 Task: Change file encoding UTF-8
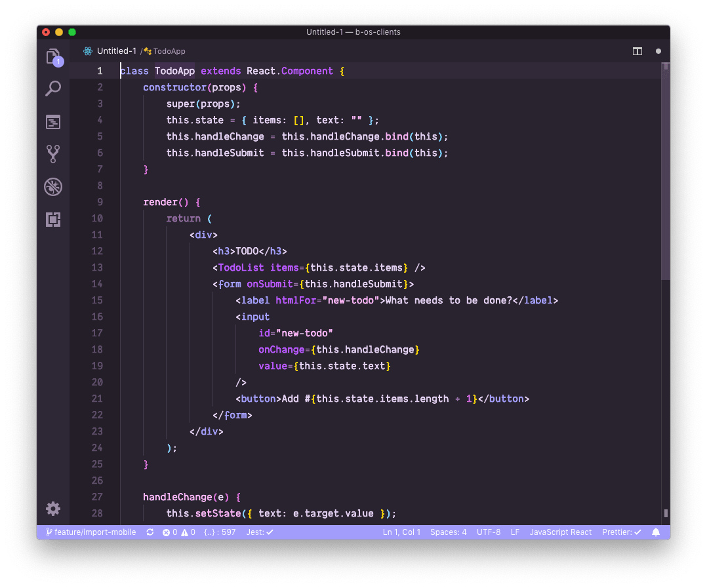pos(489,532)
